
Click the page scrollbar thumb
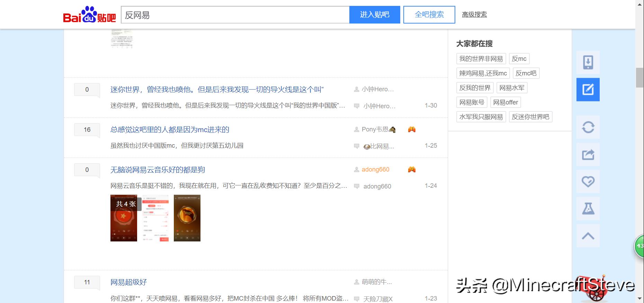pyautogui.click(x=639, y=78)
